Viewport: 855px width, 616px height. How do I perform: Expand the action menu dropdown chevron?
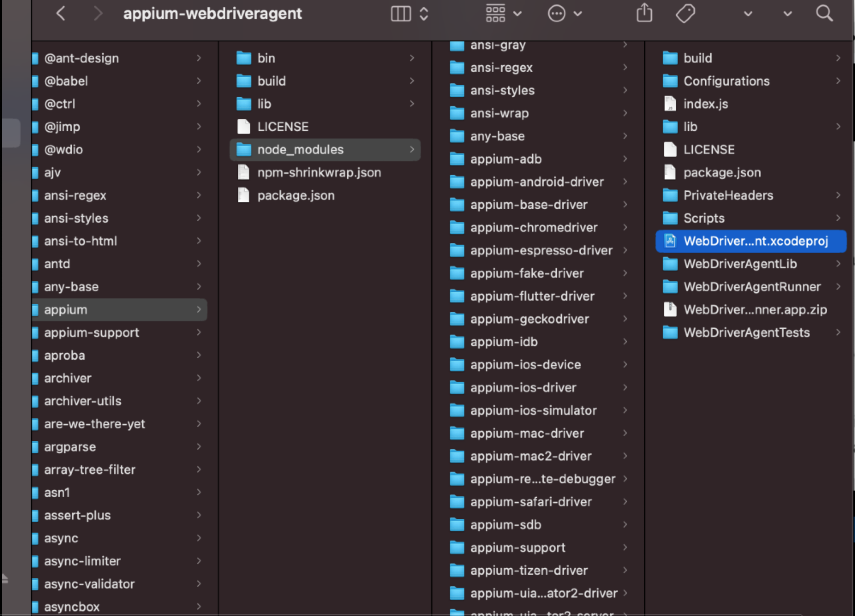[577, 14]
